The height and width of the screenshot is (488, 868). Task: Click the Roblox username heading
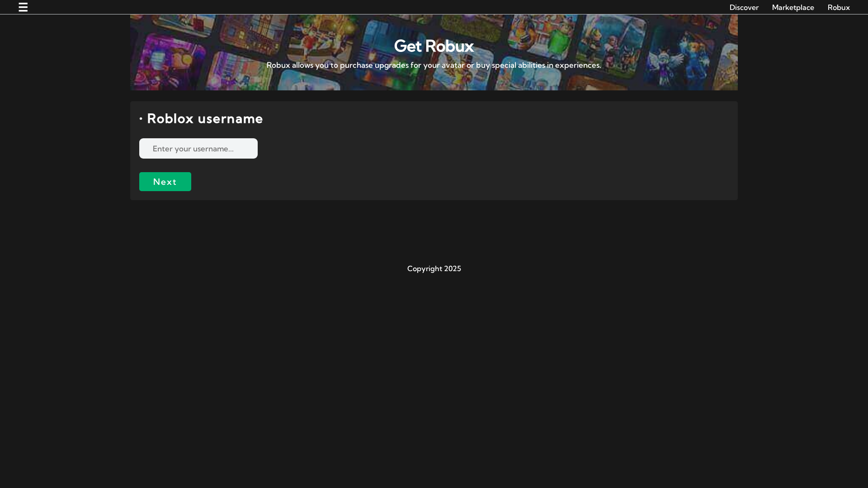205,118
